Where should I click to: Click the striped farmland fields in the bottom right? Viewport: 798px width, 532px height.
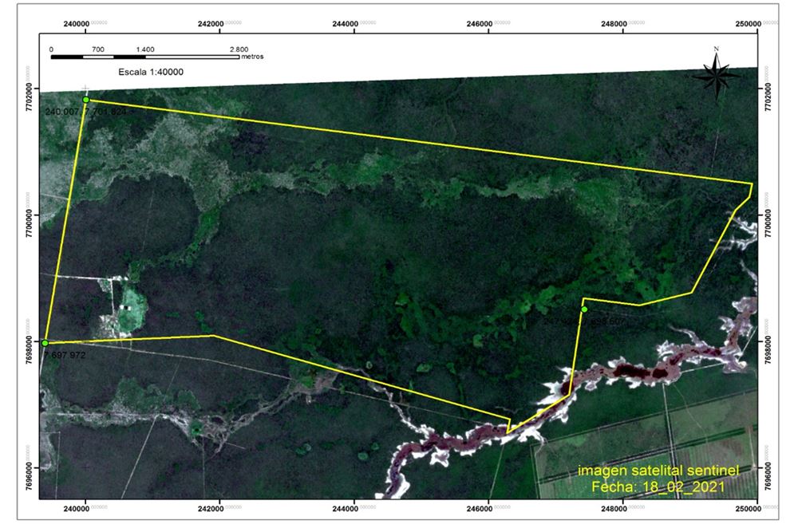pos(646,447)
